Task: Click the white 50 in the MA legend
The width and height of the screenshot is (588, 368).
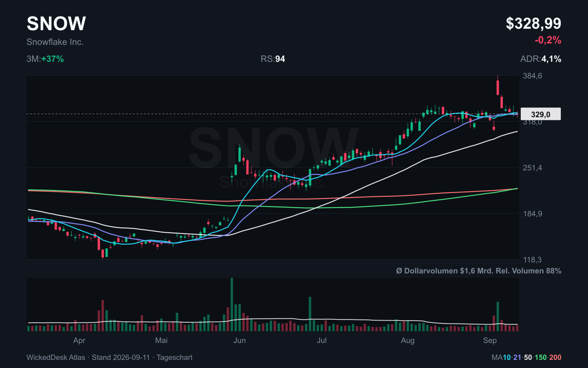Action: (528, 357)
